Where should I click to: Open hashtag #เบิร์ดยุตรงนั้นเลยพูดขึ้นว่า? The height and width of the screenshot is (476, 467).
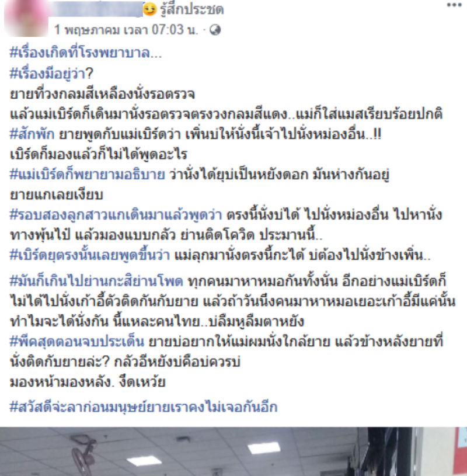tap(90, 255)
